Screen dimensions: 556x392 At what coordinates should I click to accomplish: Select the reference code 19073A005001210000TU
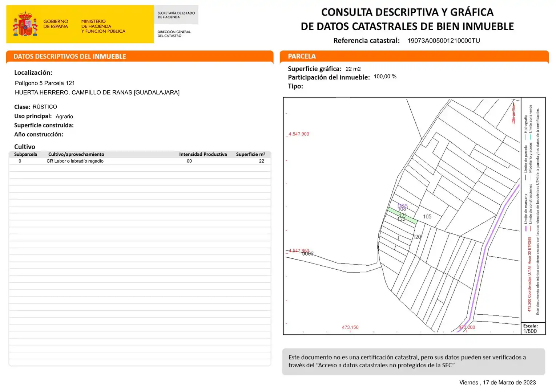click(444, 41)
